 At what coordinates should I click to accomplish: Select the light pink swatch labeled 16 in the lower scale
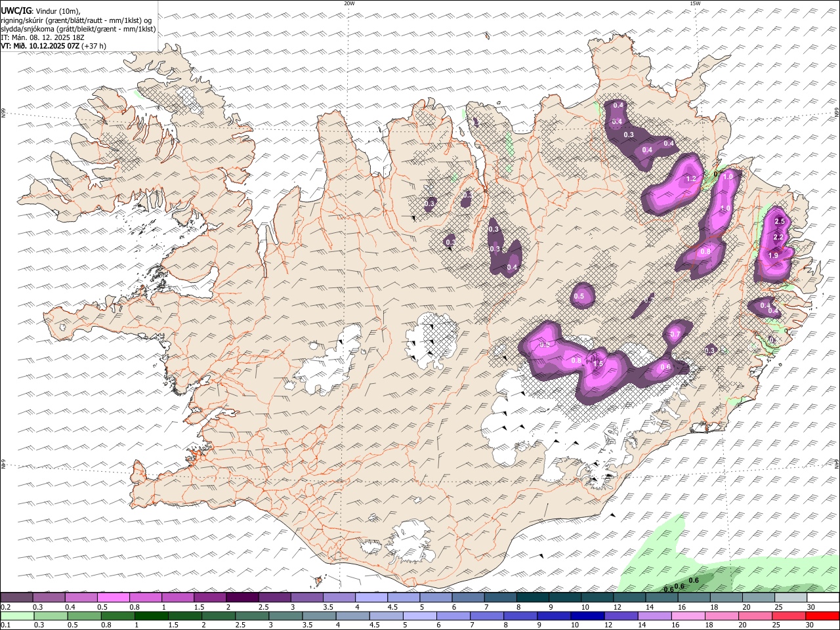click(688, 616)
